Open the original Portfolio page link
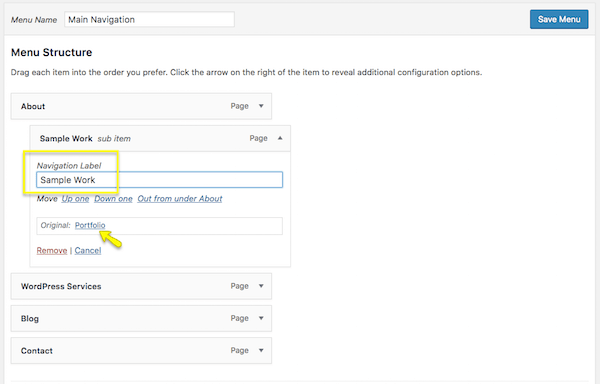 pos(90,225)
